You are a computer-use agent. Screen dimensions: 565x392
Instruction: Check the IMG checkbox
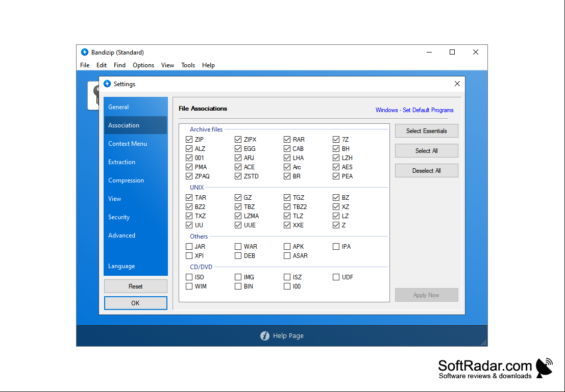238,277
